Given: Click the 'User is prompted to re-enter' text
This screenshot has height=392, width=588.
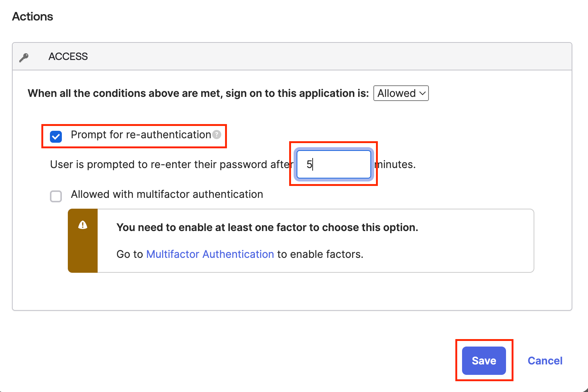Looking at the screenshot, I should [x=170, y=164].
